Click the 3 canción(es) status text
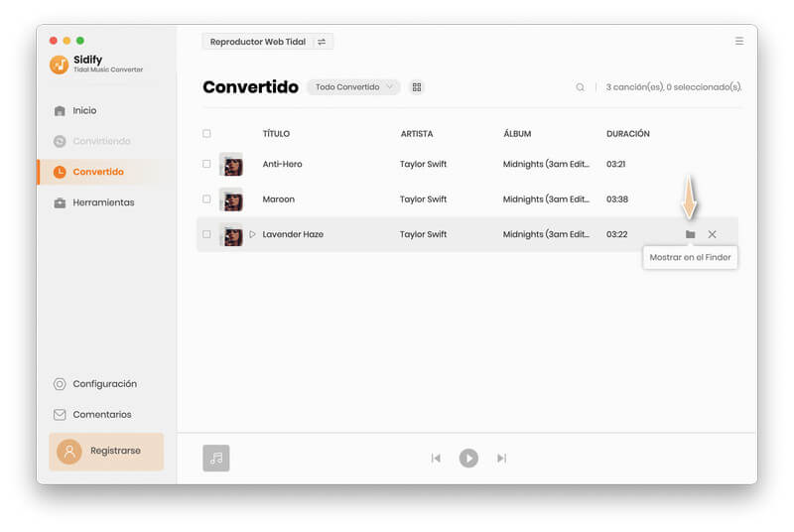This screenshot has width=794, height=532. pyautogui.click(x=674, y=87)
